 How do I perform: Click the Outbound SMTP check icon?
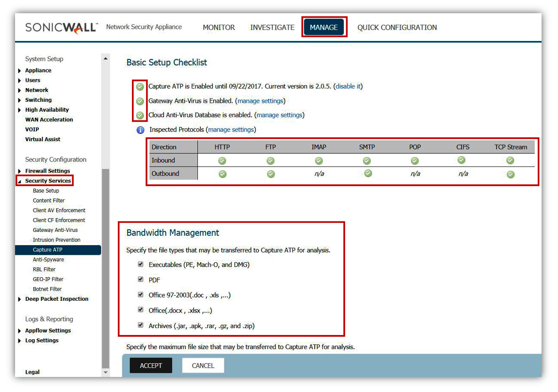click(x=368, y=173)
